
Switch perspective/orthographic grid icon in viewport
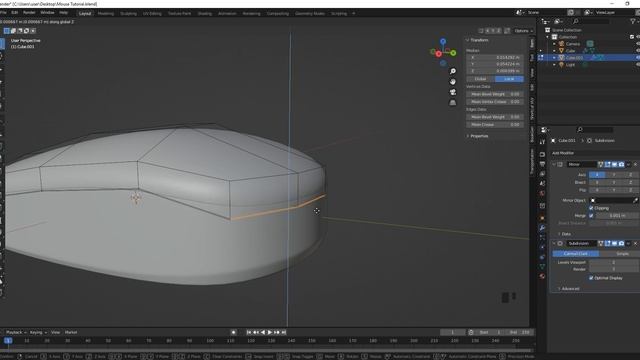coord(453,103)
